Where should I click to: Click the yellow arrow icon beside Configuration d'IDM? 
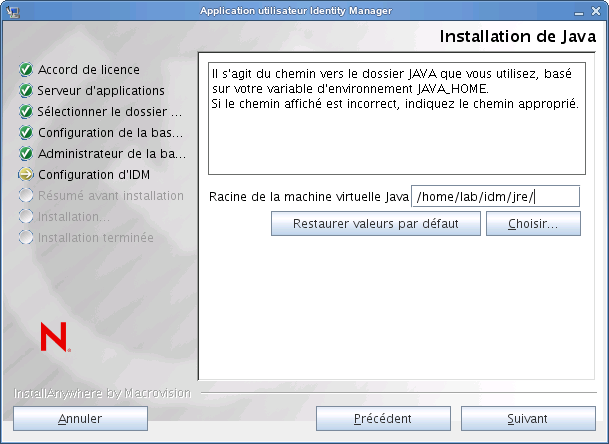point(26,174)
